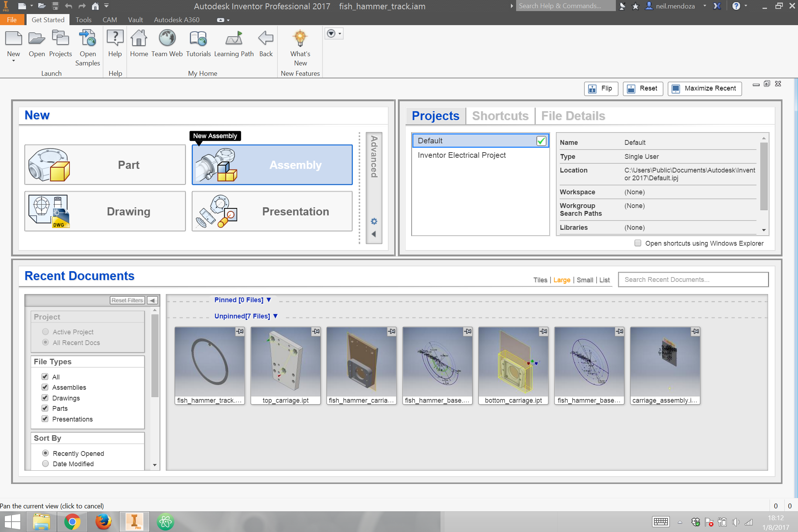The image size is (798, 532).
Task: Switch to the Autodesk A360 tab
Action: 177,20
